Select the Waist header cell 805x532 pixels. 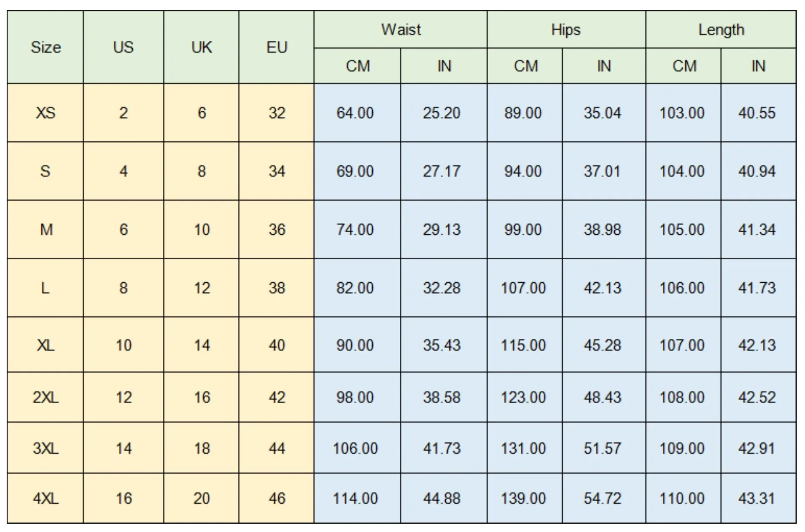pyautogui.click(x=401, y=30)
